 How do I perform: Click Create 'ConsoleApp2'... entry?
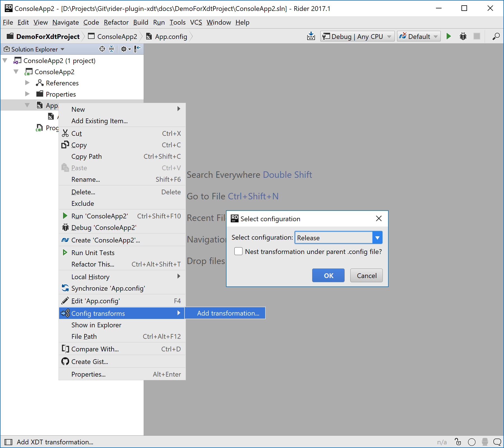122,240
